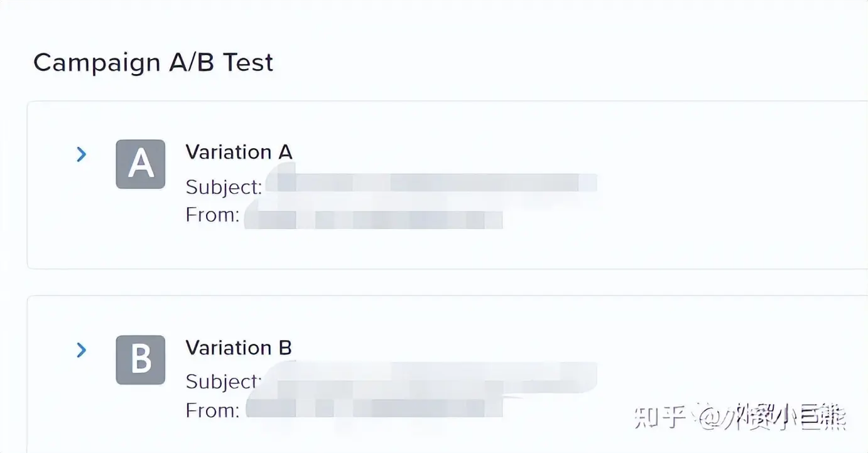Click the gray letter B badge icon
Screen dimensions: 868x453
click(x=141, y=360)
